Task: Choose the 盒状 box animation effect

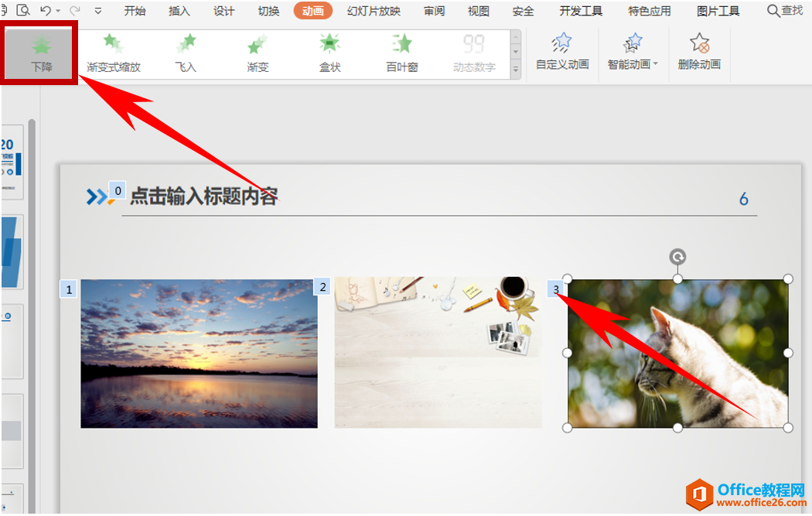Action: pyautogui.click(x=329, y=53)
